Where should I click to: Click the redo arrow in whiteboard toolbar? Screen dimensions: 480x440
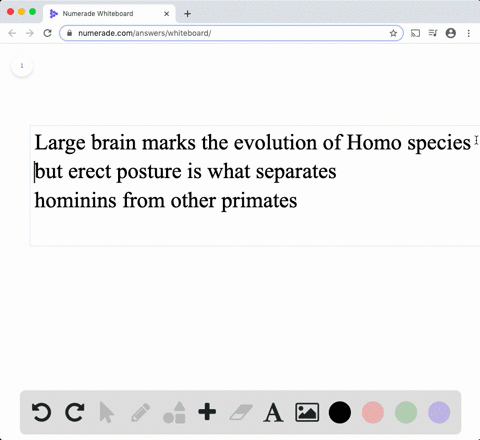tap(75, 412)
